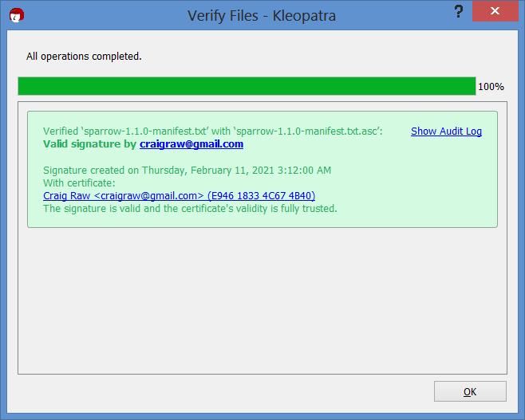The height and width of the screenshot is (420, 525).
Task: Open the Craig Raw certificate E946 1833 link
Action: point(180,195)
